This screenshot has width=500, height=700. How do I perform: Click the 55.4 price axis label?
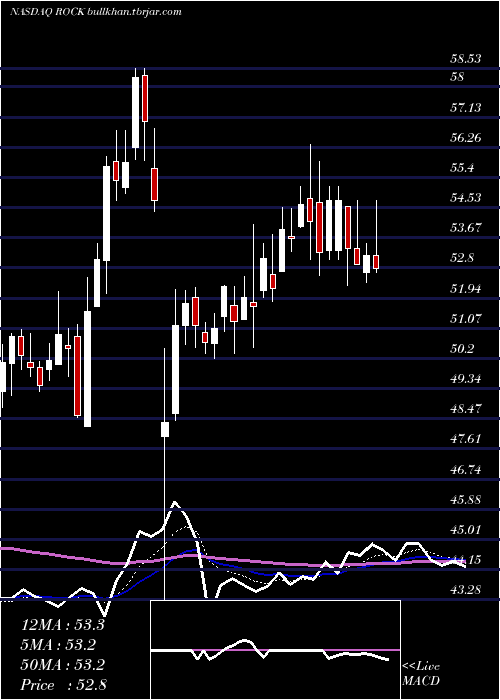462,168
